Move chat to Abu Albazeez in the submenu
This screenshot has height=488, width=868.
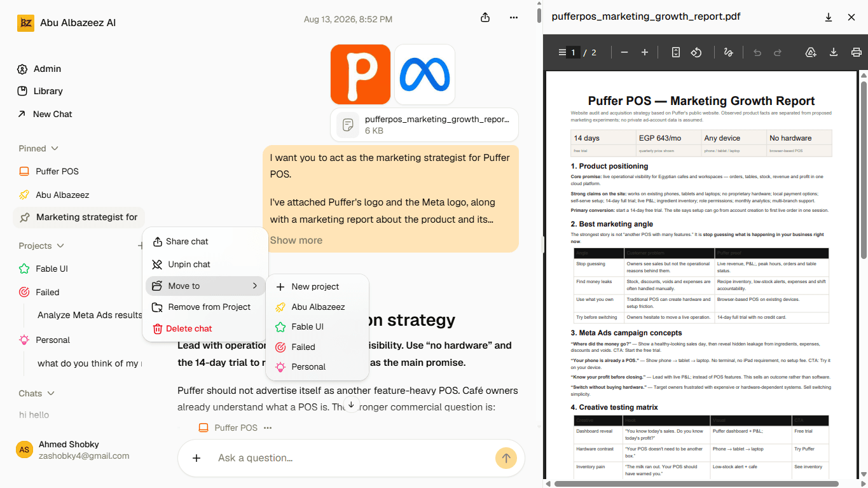point(317,307)
